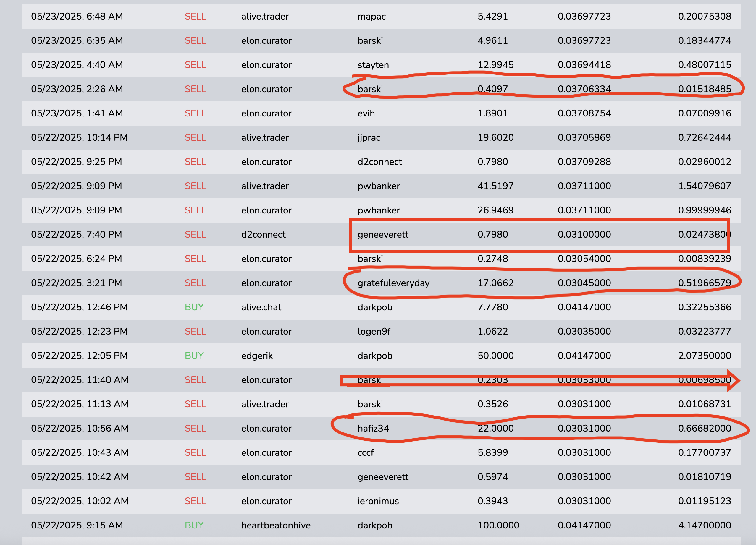
Task: Select price 0.03100000
Action: pos(584,235)
